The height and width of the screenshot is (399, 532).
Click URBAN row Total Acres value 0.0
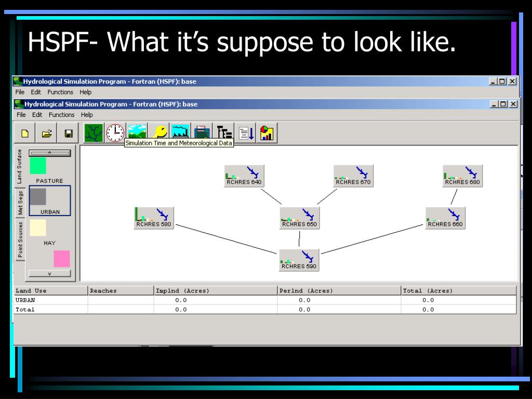point(428,300)
